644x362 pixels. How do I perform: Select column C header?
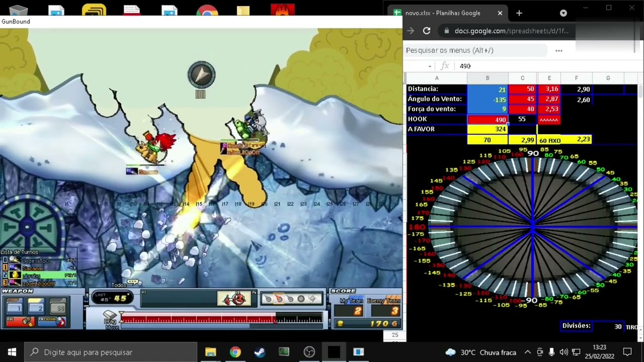(523, 78)
